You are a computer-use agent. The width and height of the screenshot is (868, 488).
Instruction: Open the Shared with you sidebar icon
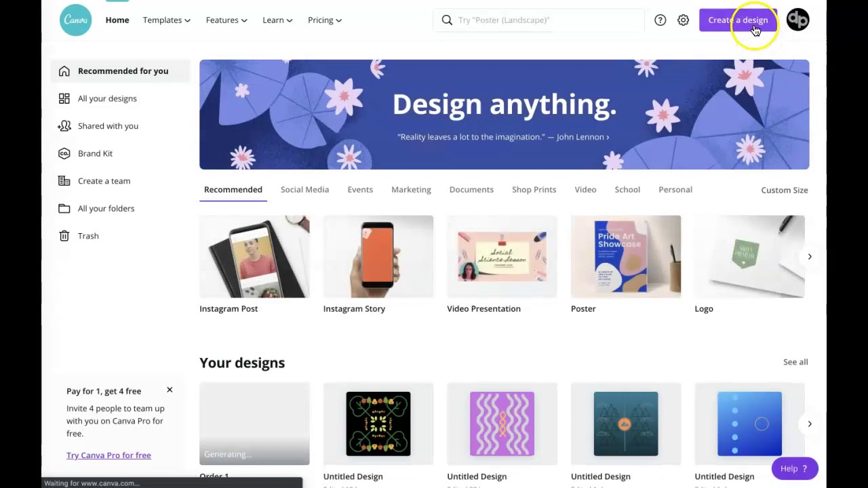pos(64,126)
